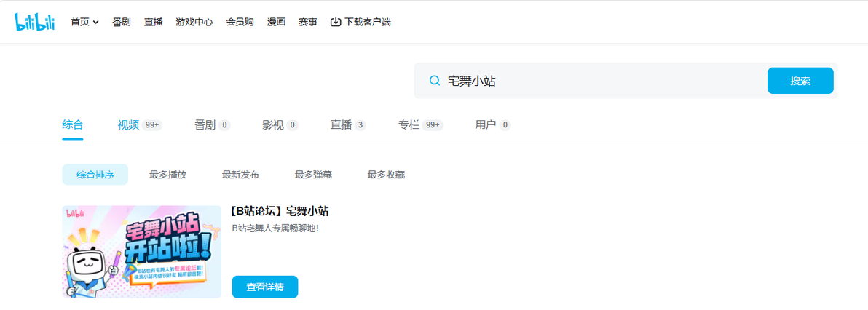Sort results by 最多播放
Image resolution: width=868 pixels, height=310 pixels.
pyautogui.click(x=167, y=175)
